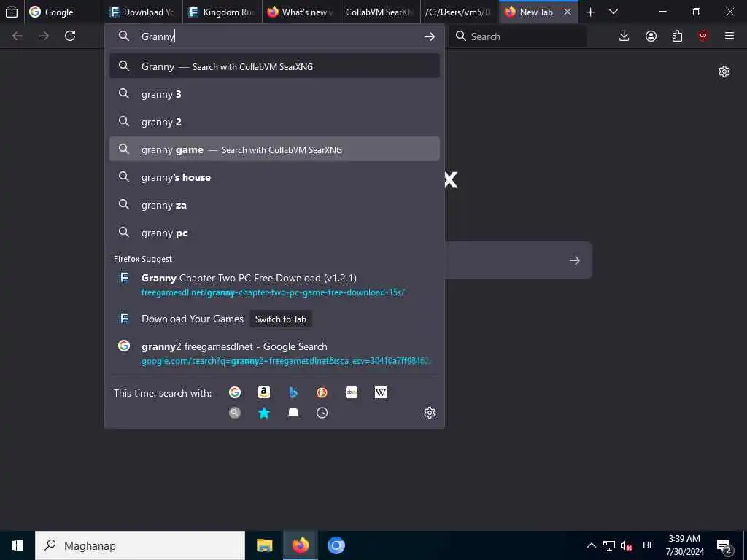Search bookmarks via the blue star icon
This screenshot has width=747, height=560.
click(x=264, y=413)
